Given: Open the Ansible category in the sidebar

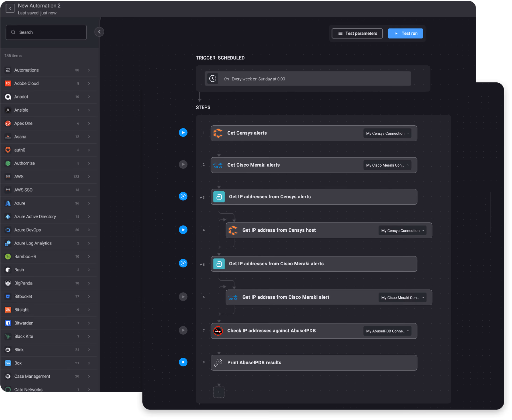Looking at the screenshot, I should 49,110.
